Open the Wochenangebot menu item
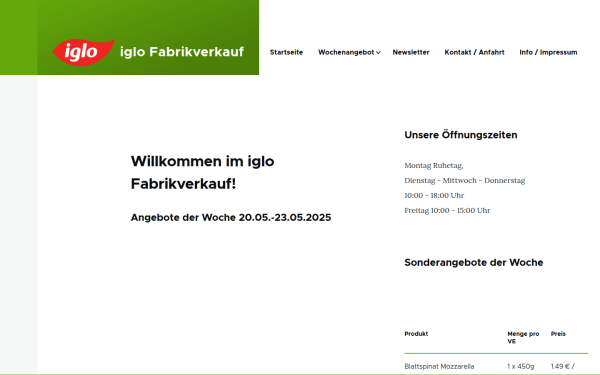The image size is (600, 375). pyautogui.click(x=346, y=52)
